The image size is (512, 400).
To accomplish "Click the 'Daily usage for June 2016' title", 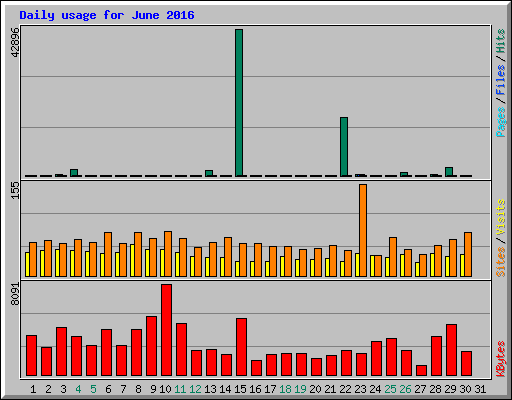I will tap(107, 15).
